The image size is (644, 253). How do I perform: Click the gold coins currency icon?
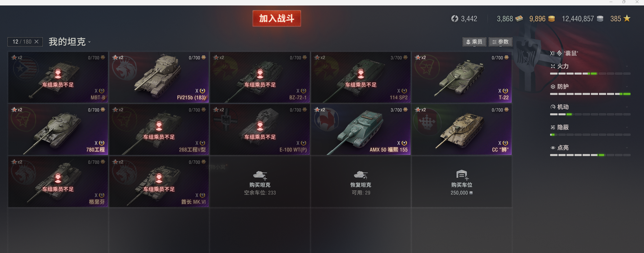(552, 19)
